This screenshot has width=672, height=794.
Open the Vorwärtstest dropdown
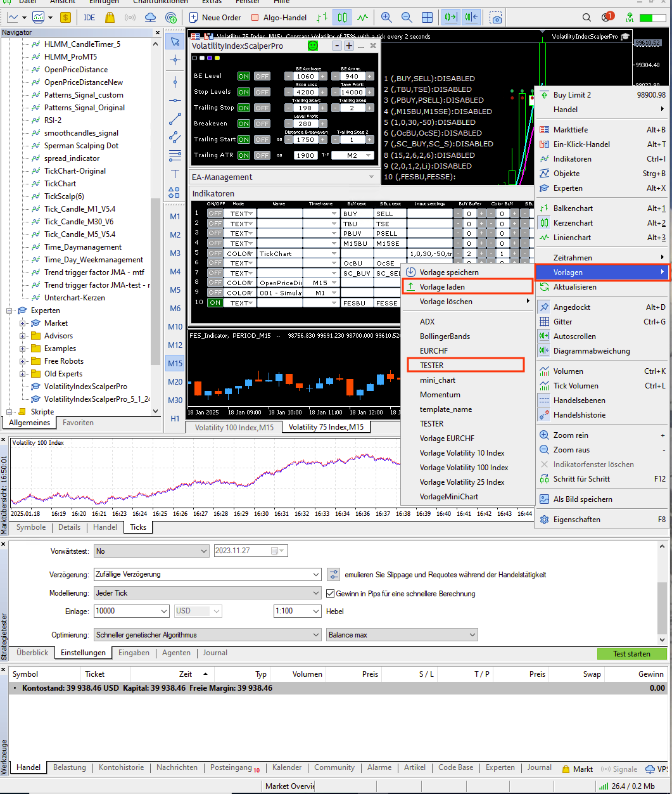coord(151,551)
